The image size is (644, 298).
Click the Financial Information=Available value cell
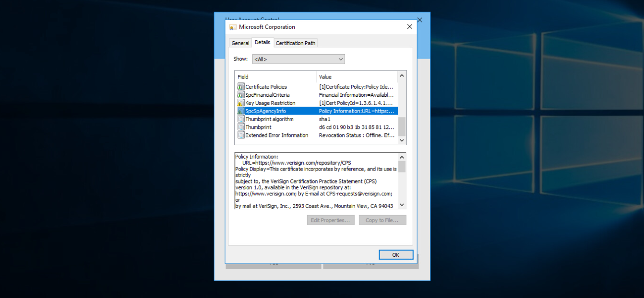tap(357, 95)
